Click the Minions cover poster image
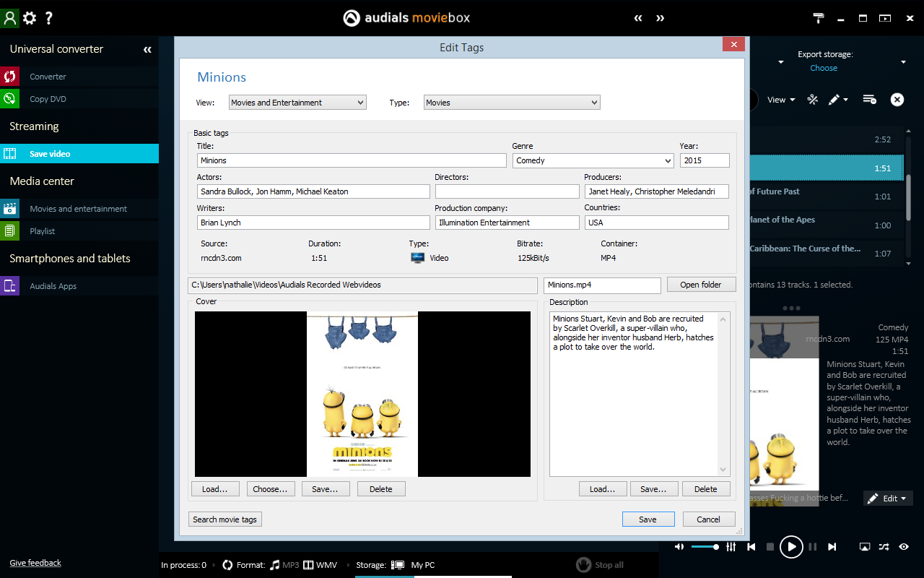 [362, 394]
